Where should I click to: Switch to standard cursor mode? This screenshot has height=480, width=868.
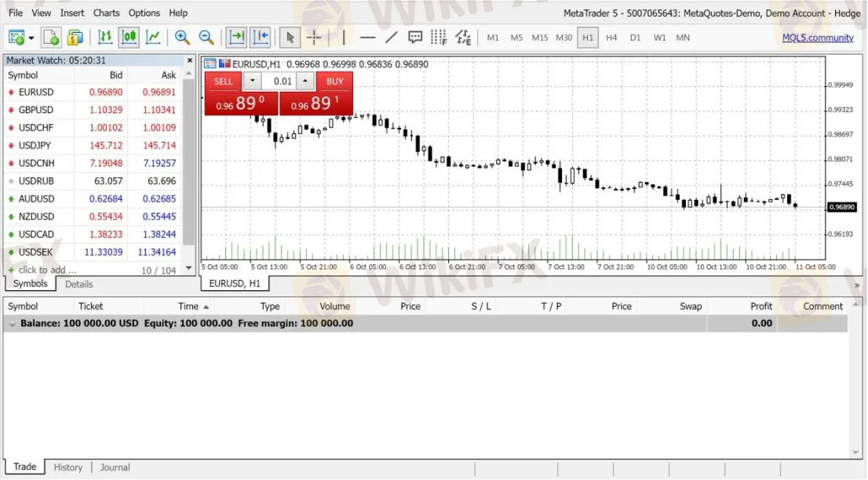pyautogui.click(x=290, y=37)
